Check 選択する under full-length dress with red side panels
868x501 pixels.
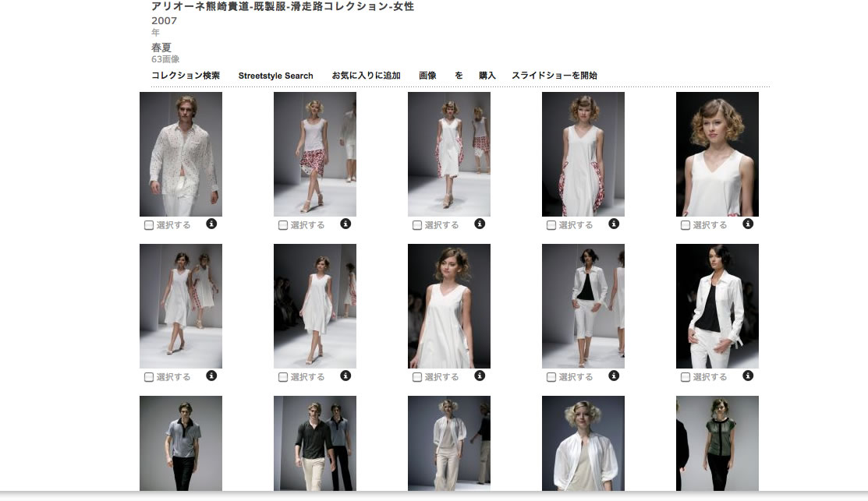(x=416, y=226)
